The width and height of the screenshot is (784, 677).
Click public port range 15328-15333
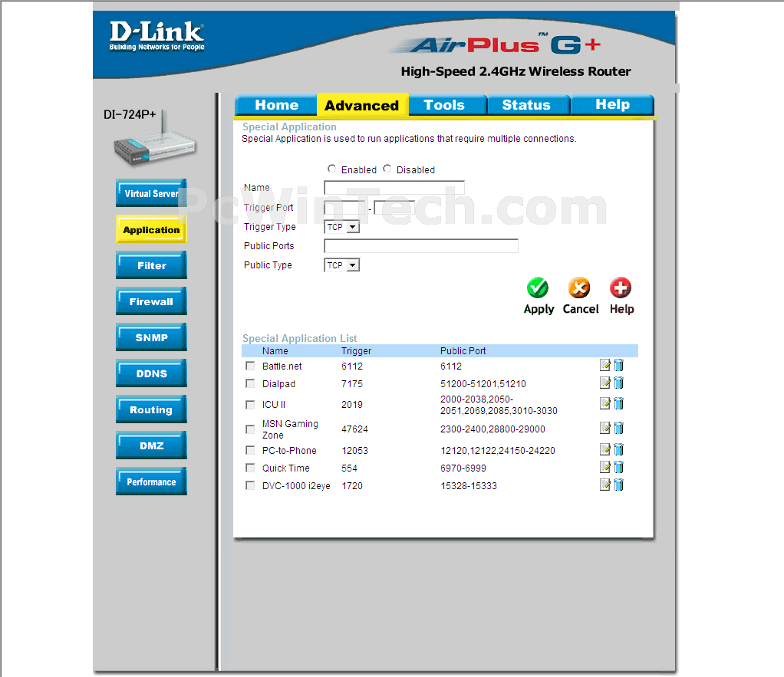(x=469, y=485)
